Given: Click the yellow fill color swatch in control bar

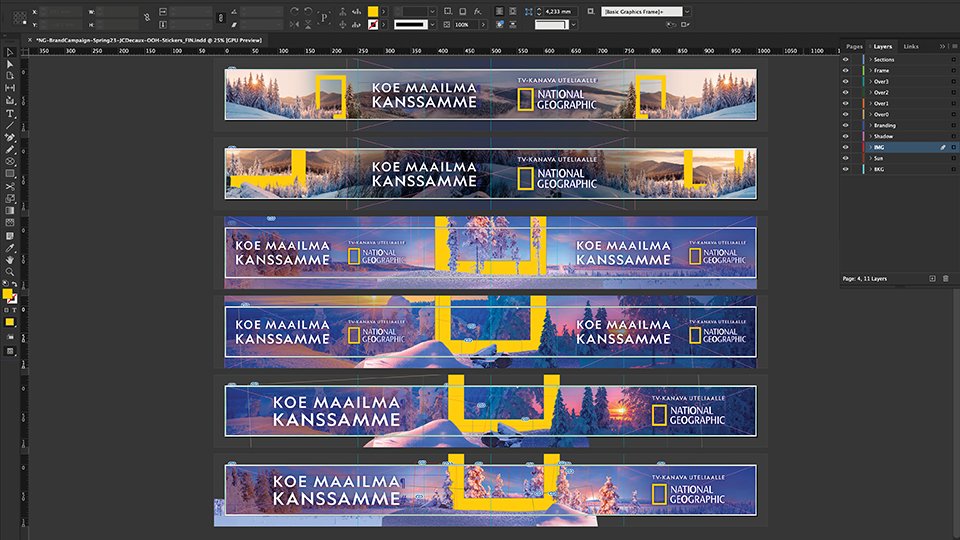Looking at the screenshot, I should 373,12.
